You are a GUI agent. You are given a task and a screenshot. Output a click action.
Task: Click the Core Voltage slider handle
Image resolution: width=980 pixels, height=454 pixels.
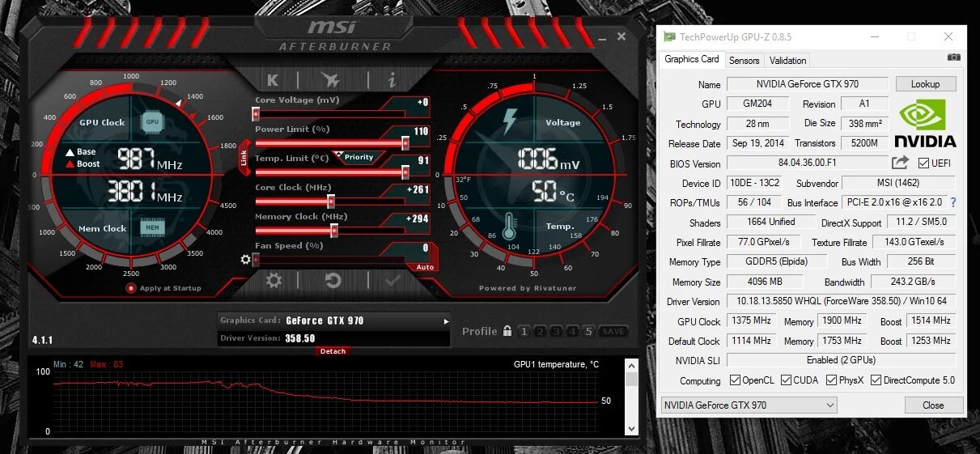(x=256, y=115)
